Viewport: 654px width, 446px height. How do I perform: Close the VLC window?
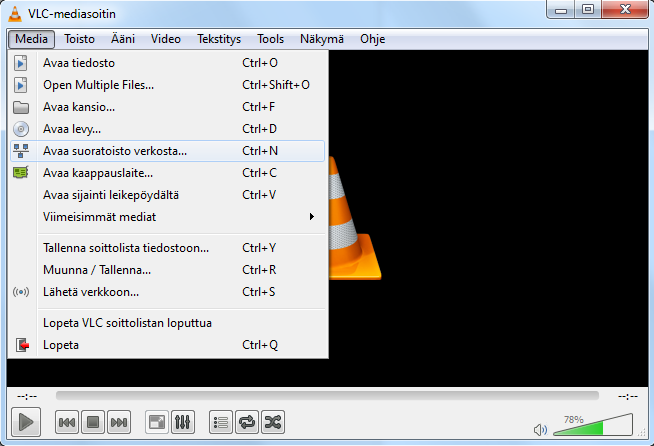click(x=625, y=9)
